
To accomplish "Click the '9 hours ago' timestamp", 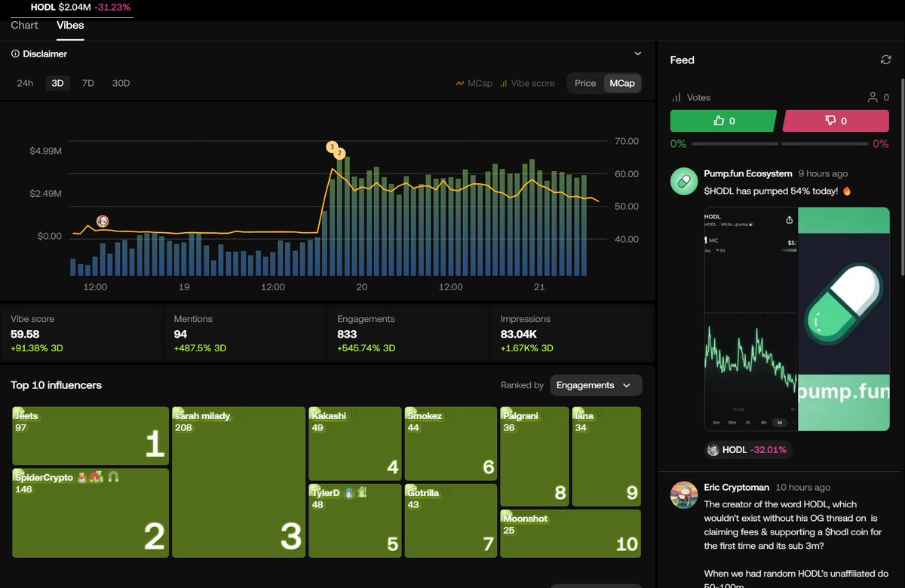I will (x=823, y=174).
